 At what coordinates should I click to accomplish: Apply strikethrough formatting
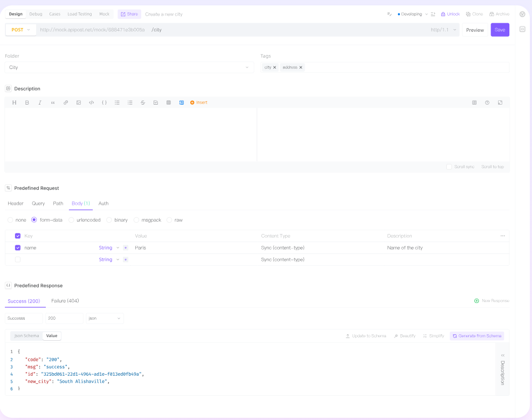(143, 102)
